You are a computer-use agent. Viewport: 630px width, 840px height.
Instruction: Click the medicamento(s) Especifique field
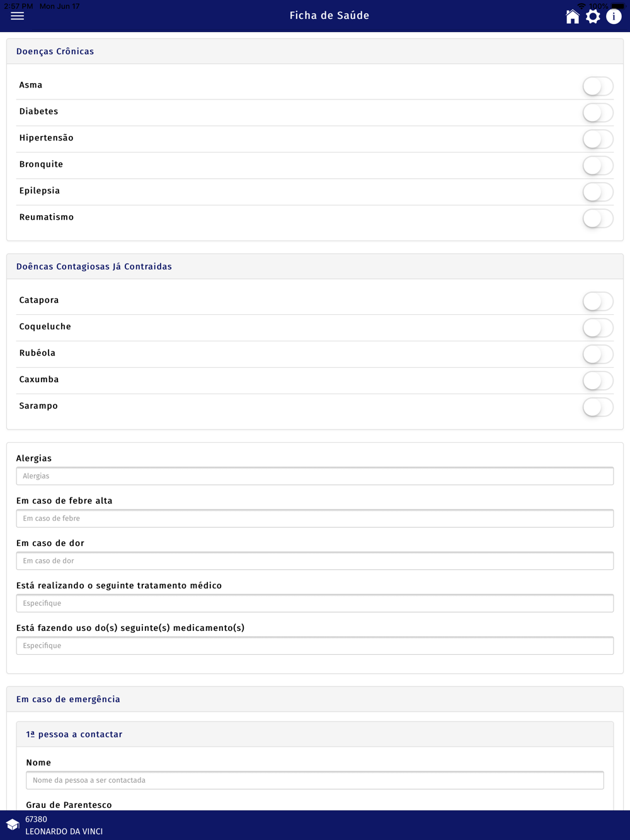coord(315,645)
